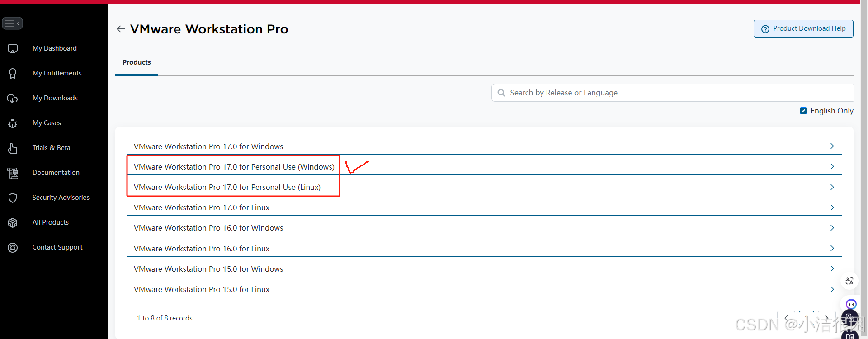Click the My Cases bug icon

(13, 123)
